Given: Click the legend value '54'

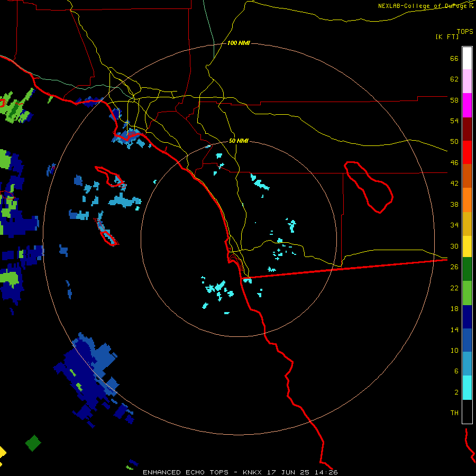Looking at the screenshot, I should click(x=454, y=121).
